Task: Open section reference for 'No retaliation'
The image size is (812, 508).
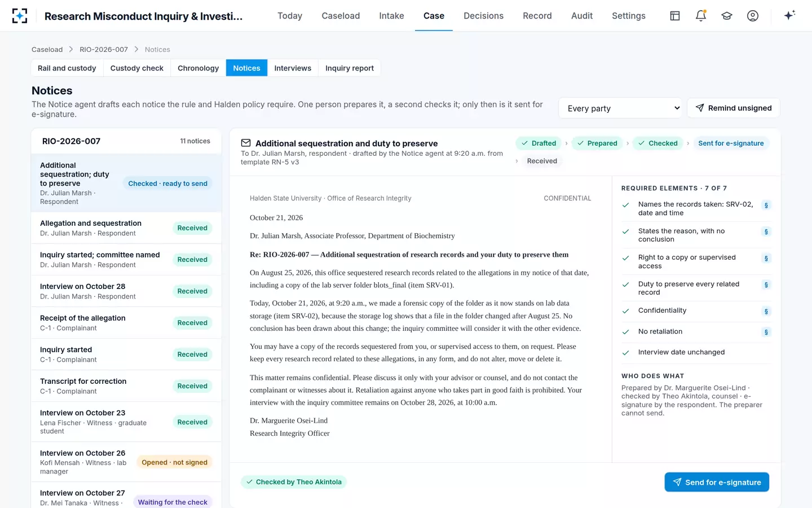Action: 766,332
